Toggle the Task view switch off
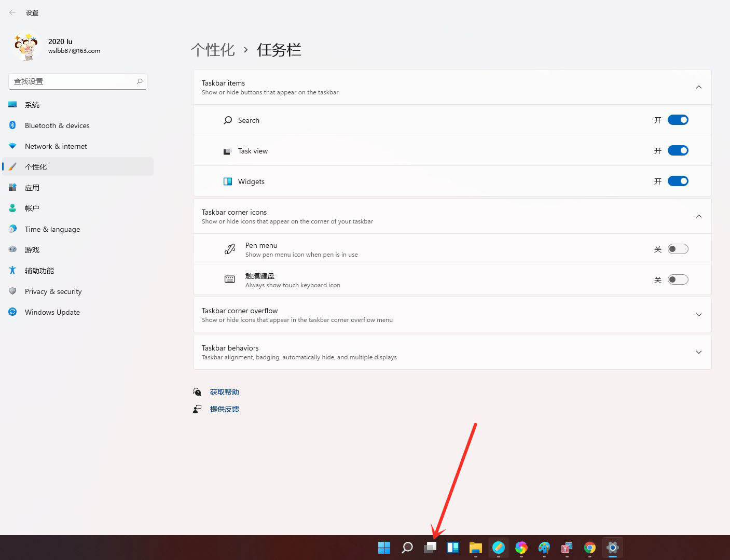Viewport: 730px width, 560px height. tap(678, 150)
